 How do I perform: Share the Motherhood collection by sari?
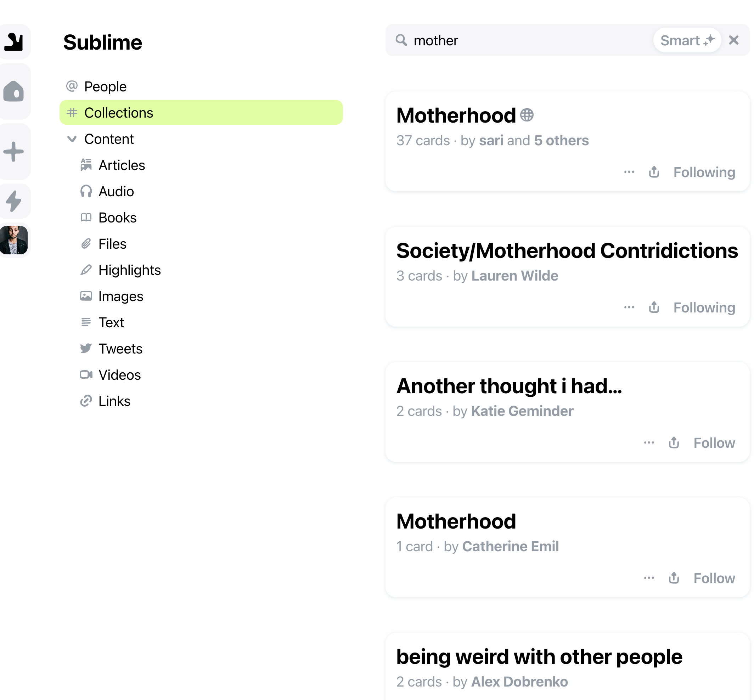[x=654, y=173]
